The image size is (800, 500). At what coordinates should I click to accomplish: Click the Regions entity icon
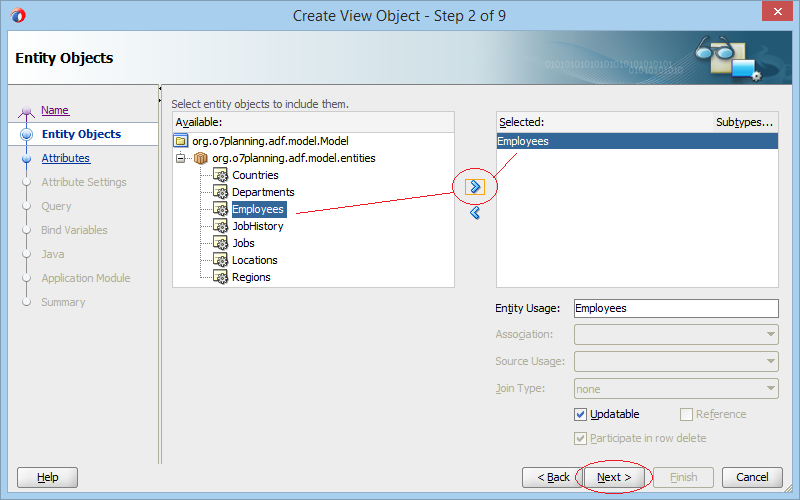[220, 277]
